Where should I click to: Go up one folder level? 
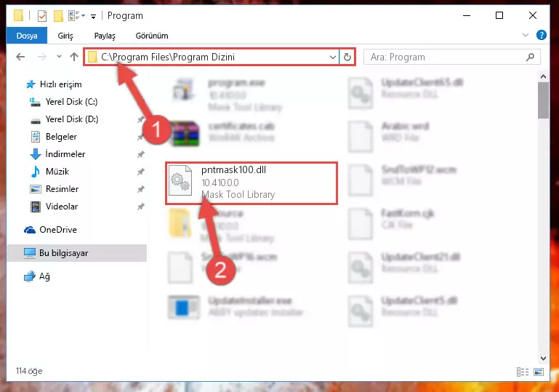pyautogui.click(x=74, y=57)
